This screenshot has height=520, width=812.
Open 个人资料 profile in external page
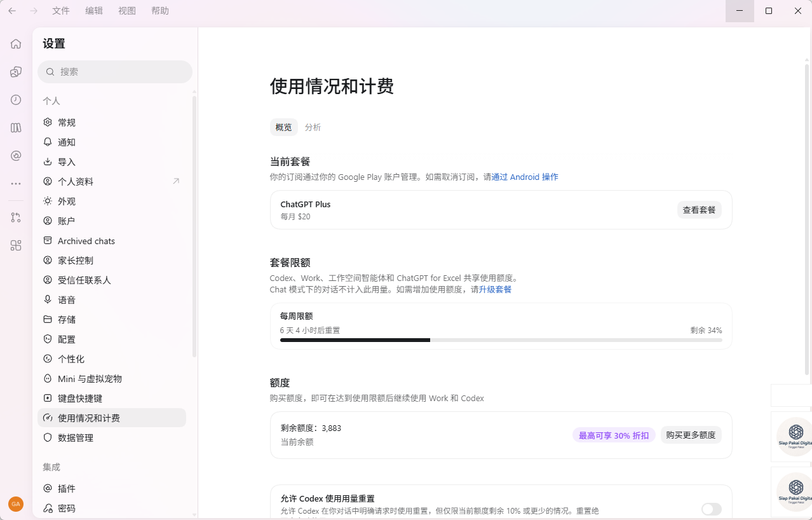click(112, 181)
